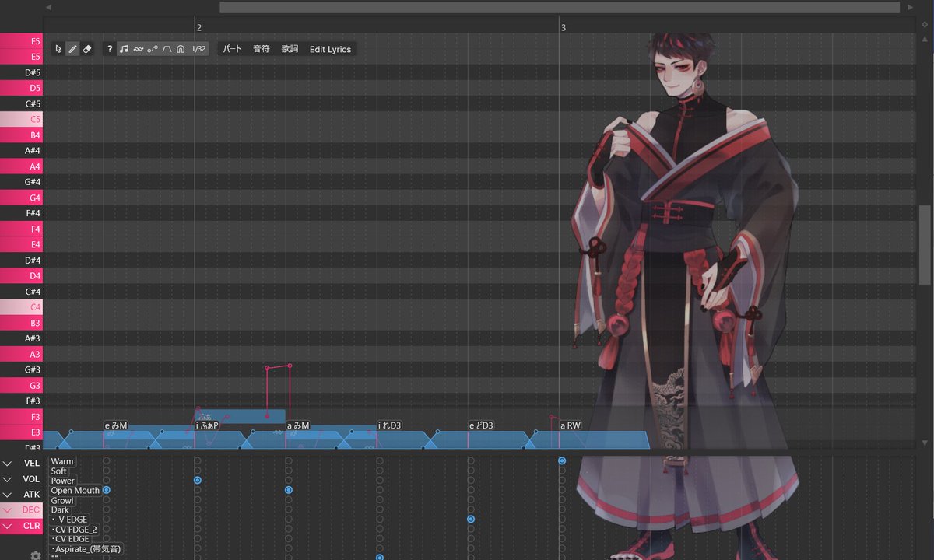
Task: Click the F#3 piano key
Action: [x=22, y=401]
